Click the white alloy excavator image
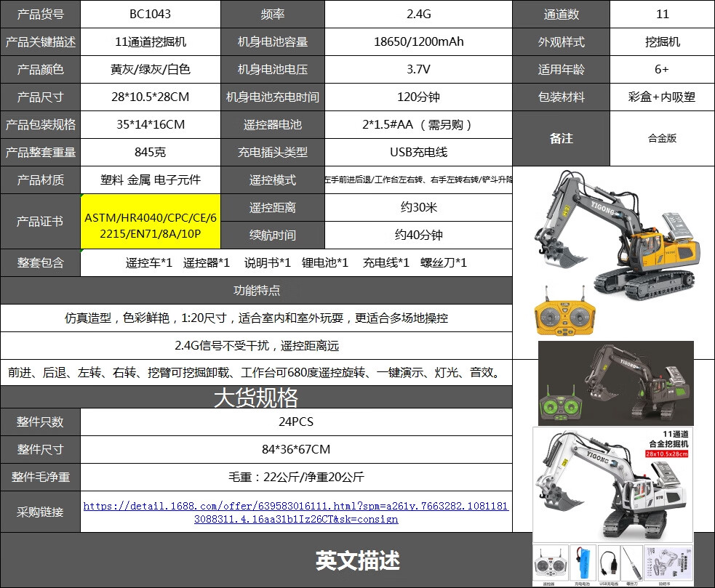This screenshot has width=715, height=588. tap(612, 485)
